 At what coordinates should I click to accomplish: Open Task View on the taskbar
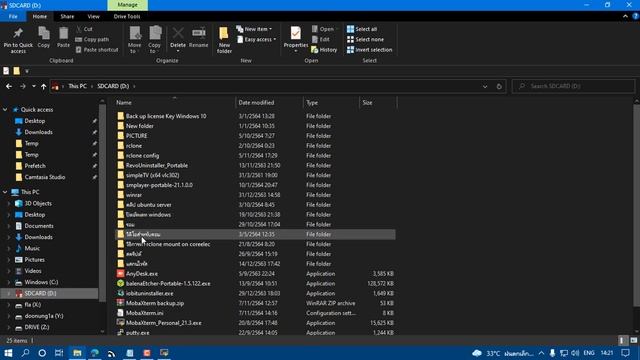pyautogui.click(x=59, y=353)
